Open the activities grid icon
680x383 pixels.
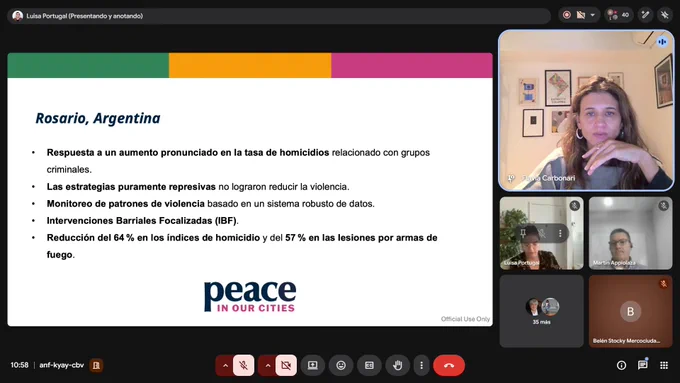click(664, 365)
